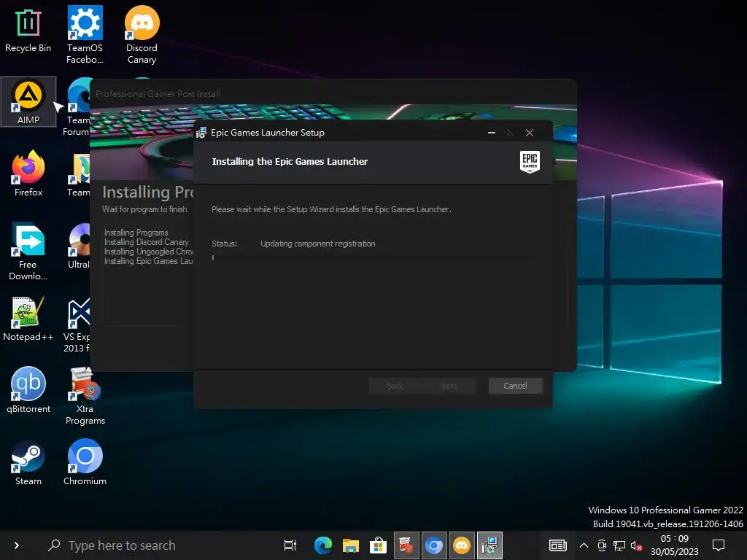Click the 'Wait for program to finish.' text
747x560 pixels.
145,209
